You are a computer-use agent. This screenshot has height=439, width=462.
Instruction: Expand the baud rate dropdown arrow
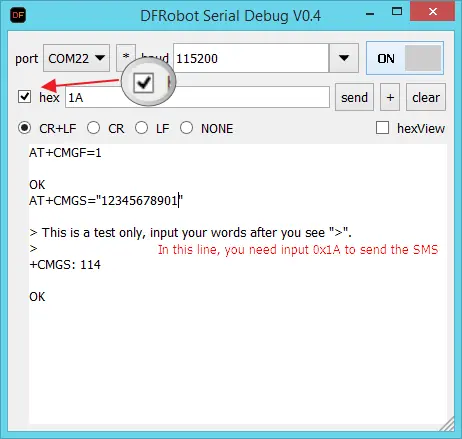pos(344,58)
